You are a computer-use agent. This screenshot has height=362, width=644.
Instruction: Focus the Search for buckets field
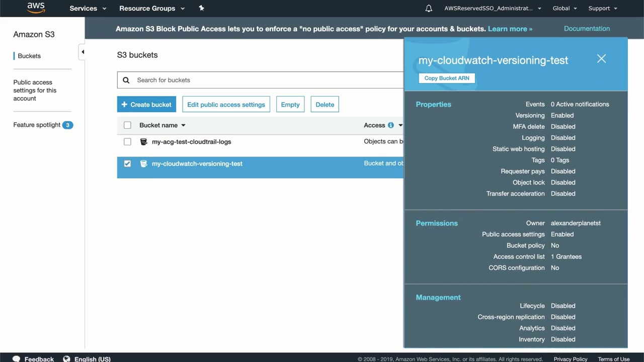[x=261, y=80]
